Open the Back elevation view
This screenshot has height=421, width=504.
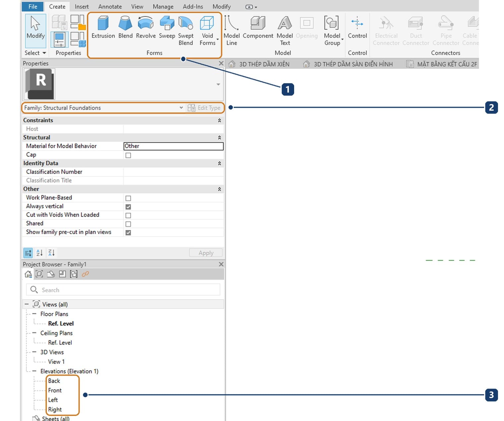click(x=54, y=381)
